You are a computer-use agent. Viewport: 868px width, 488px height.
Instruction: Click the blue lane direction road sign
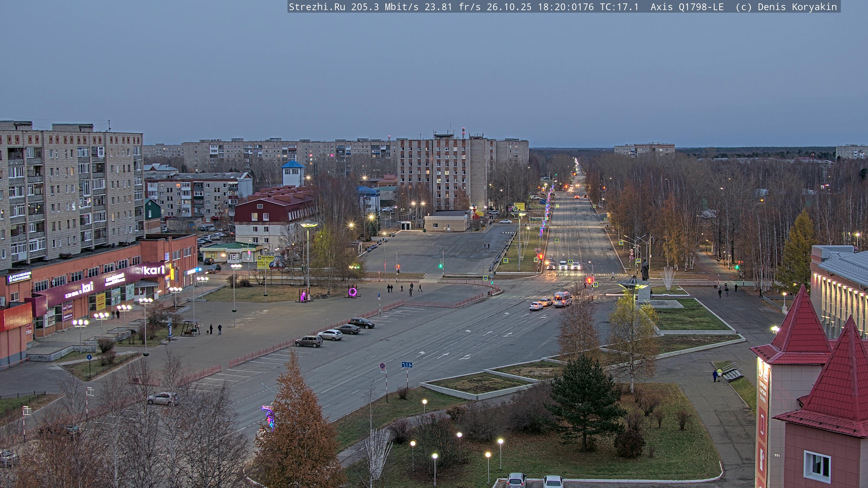pyautogui.click(x=407, y=365)
